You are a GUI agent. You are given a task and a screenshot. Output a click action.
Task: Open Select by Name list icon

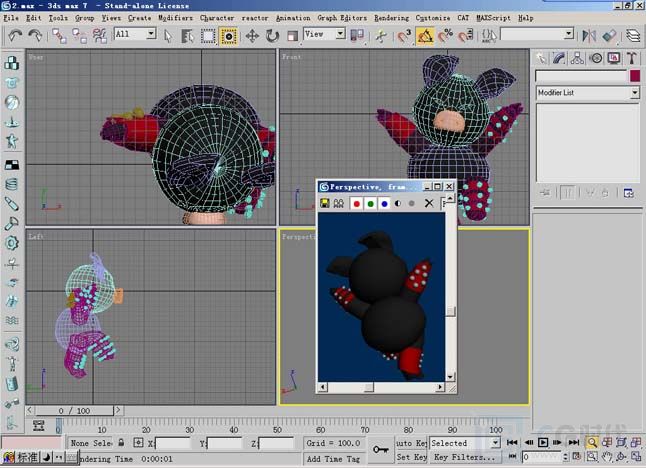coord(187,36)
